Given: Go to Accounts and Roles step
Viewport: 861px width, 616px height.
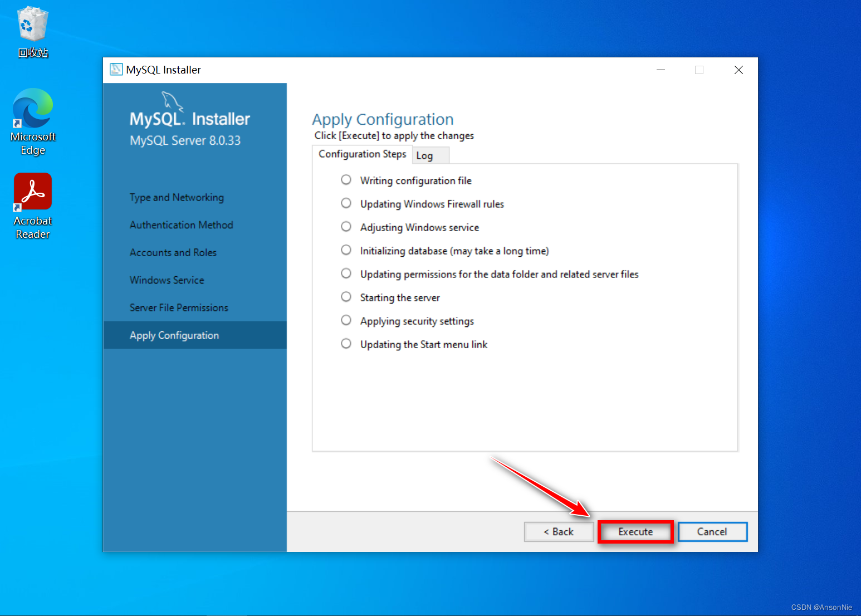Looking at the screenshot, I should (173, 253).
